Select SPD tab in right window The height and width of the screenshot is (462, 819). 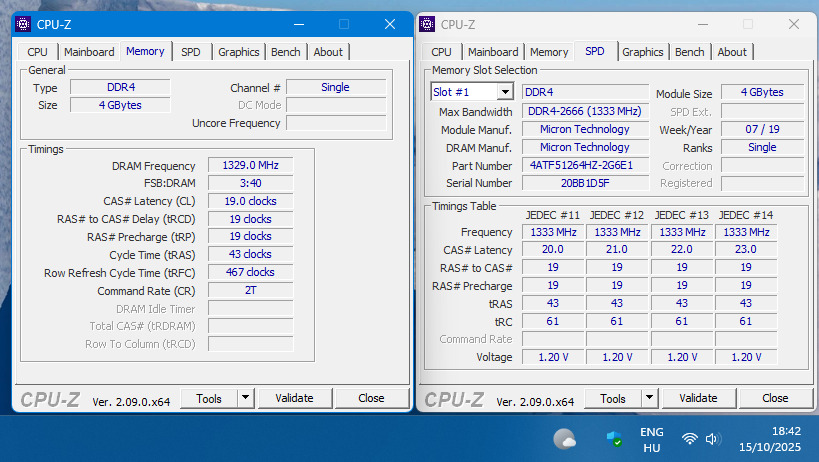(595, 51)
